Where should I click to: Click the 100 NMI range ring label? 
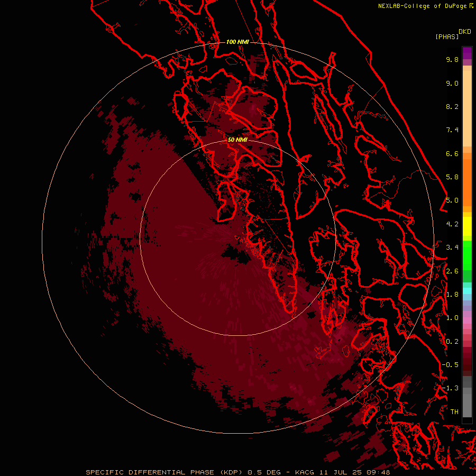tap(237, 42)
